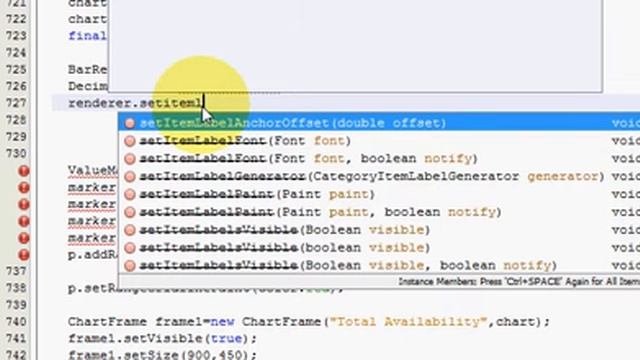This screenshot has height=360, width=640.
Task: Choose setItemLabelsVisible(boolean visible) lowercase boolean entry
Action: pos(380,248)
